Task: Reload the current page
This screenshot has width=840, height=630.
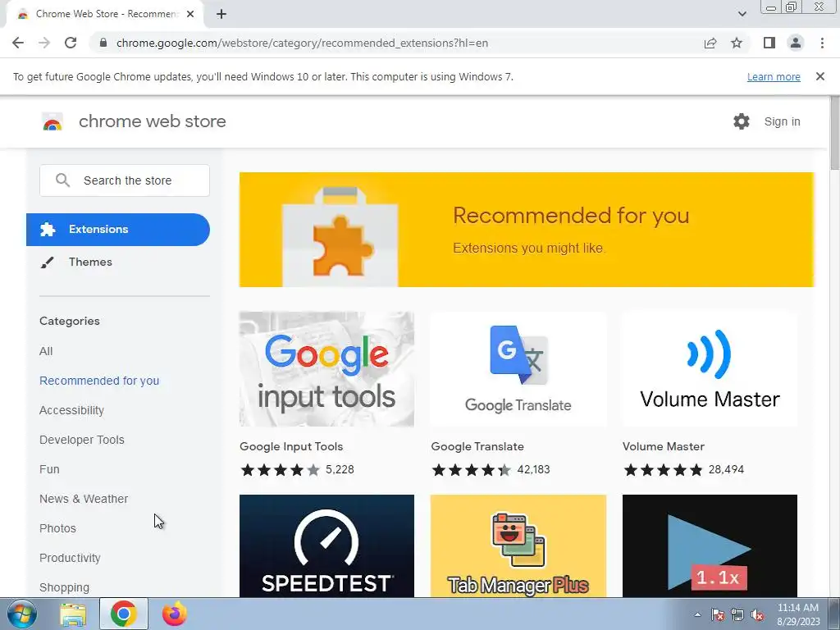Action: (71, 43)
